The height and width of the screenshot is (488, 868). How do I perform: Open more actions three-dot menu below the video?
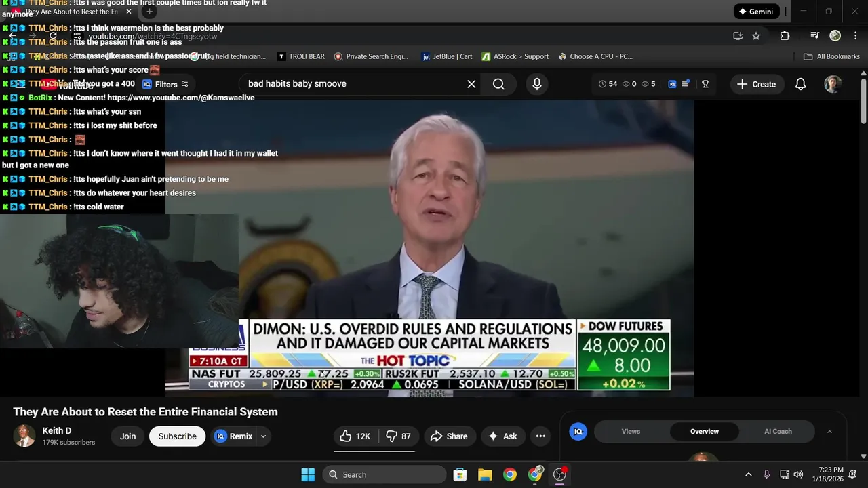[x=540, y=436]
